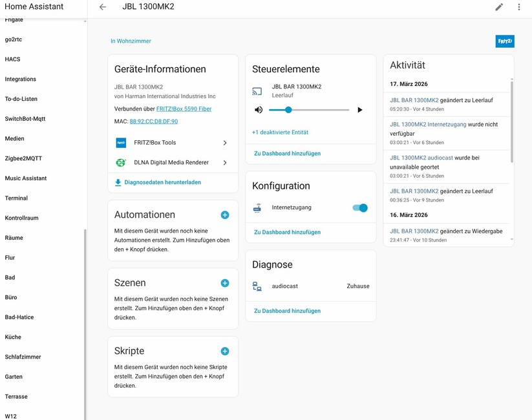Open the FRITZ!Box 5590 Fiber link
The height and width of the screenshot is (420, 532).
pyautogui.click(x=184, y=109)
